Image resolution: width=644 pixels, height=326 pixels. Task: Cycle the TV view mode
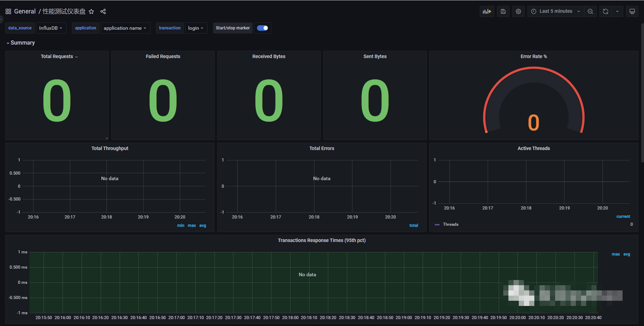point(632,11)
